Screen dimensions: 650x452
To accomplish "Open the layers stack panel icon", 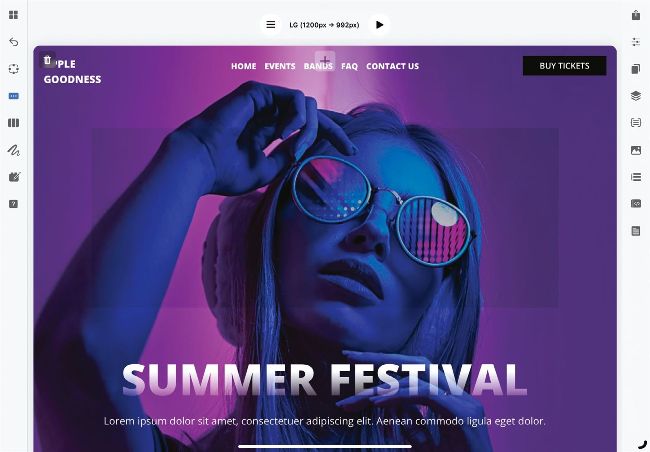I will point(635,96).
